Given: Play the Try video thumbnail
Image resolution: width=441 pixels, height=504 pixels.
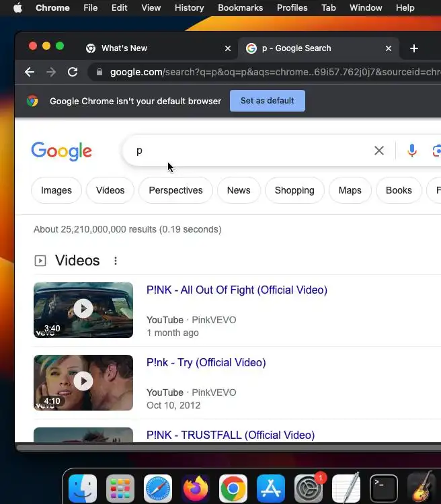Looking at the screenshot, I should [83, 382].
